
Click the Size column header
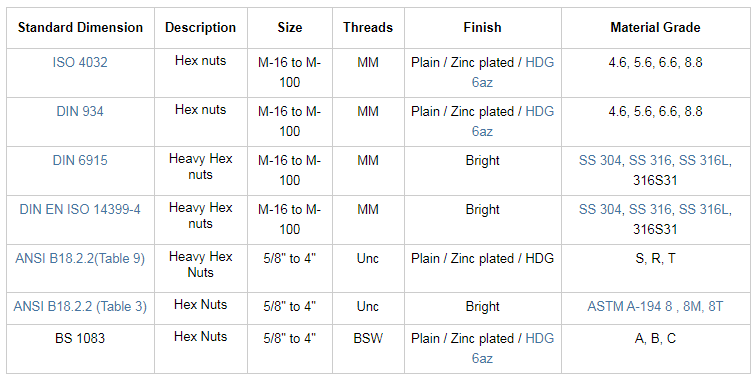click(x=290, y=27)
